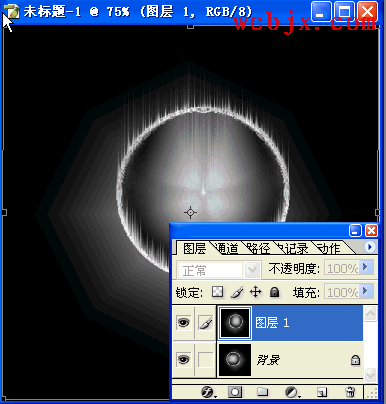Switch to 动作 actions tab
This screenshot has height=404, width=386.
coord(329,249)
